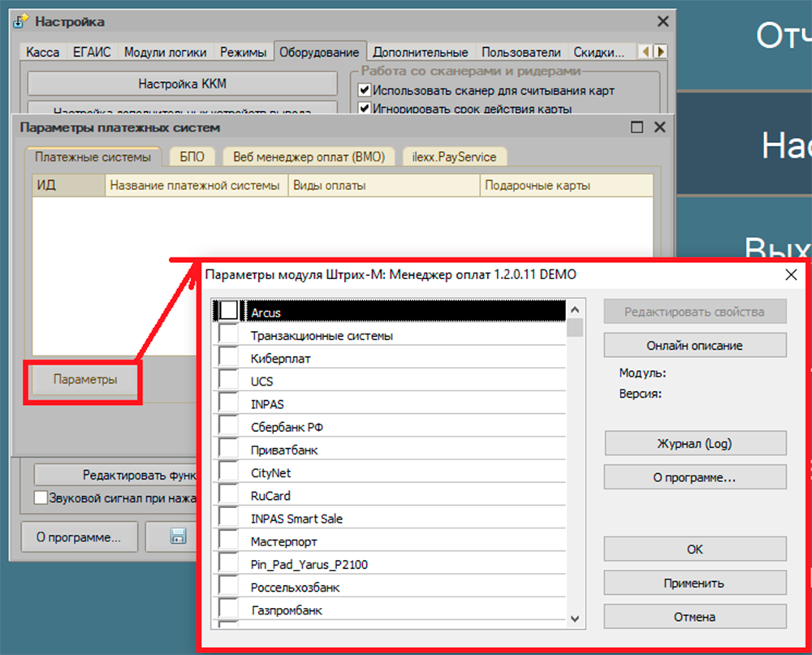Click the Подарочные карты column header
Screen dimensions: 812x655
[x=567, y=185]
